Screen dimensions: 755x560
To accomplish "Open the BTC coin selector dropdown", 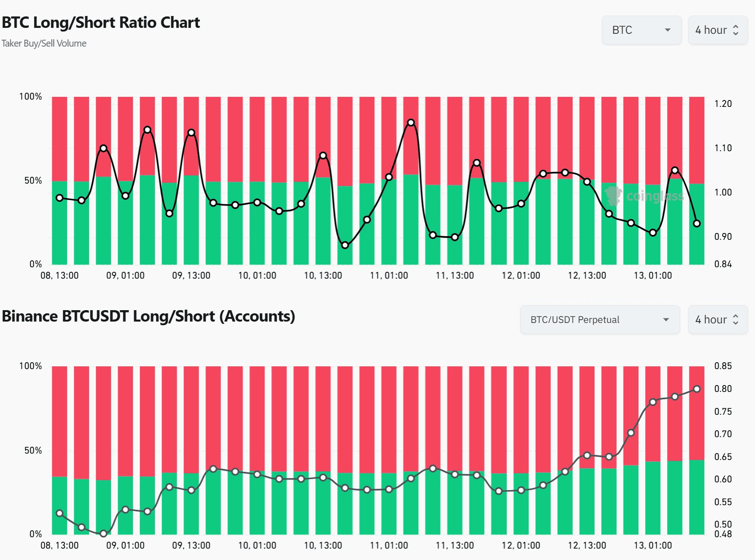I will [641, 30].
